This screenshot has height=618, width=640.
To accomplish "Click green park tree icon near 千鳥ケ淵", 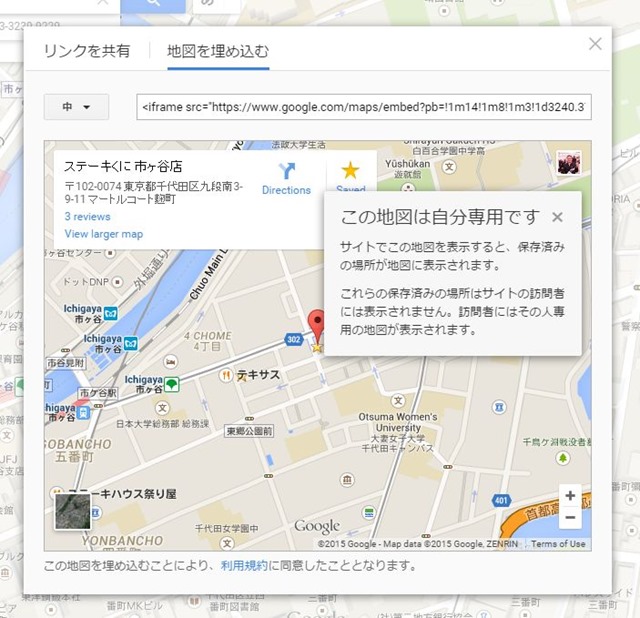I will 563,458.
